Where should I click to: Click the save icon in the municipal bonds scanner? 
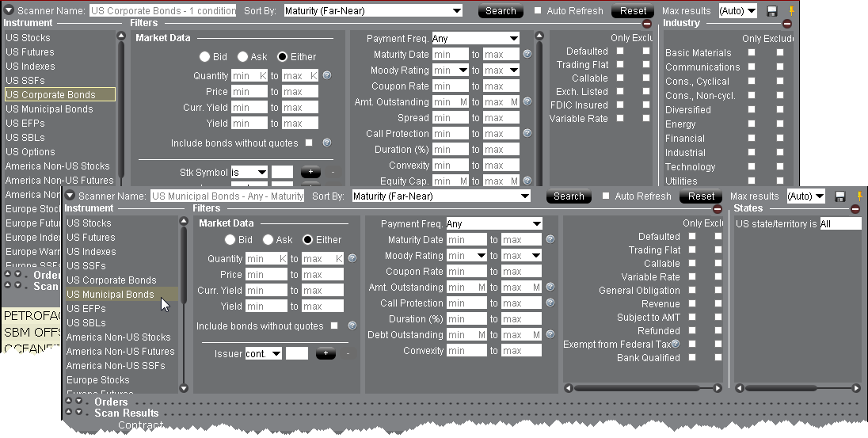click(839, 196)
